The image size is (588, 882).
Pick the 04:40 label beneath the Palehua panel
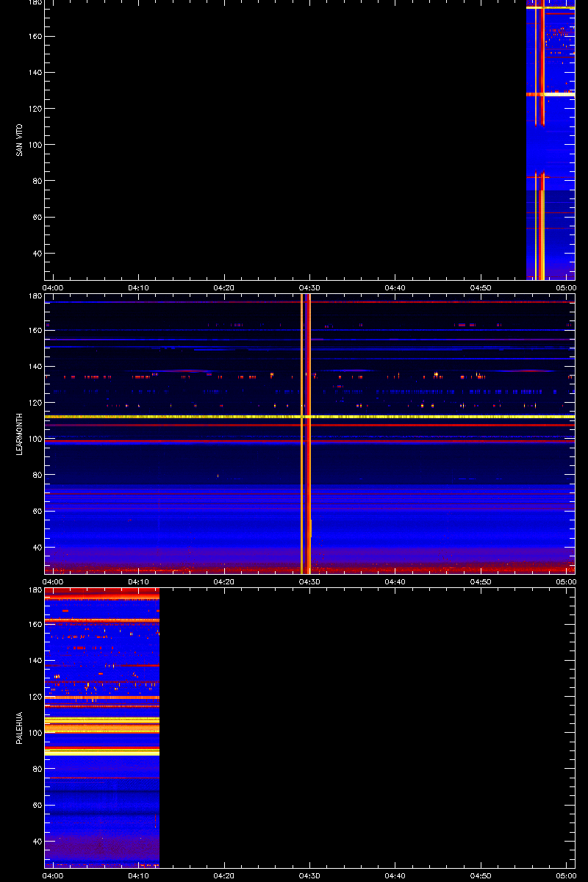point(395,875)
